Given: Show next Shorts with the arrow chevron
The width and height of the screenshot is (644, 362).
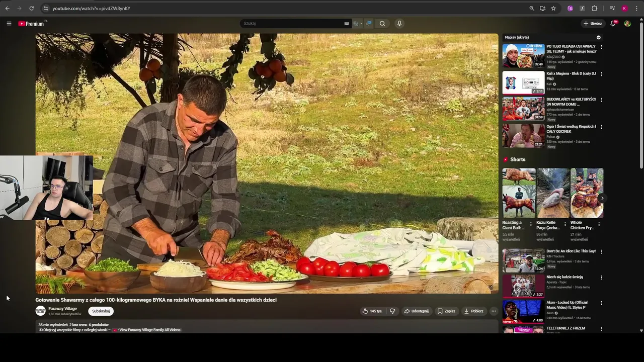Looking at the screenshot, I should 602,198.
